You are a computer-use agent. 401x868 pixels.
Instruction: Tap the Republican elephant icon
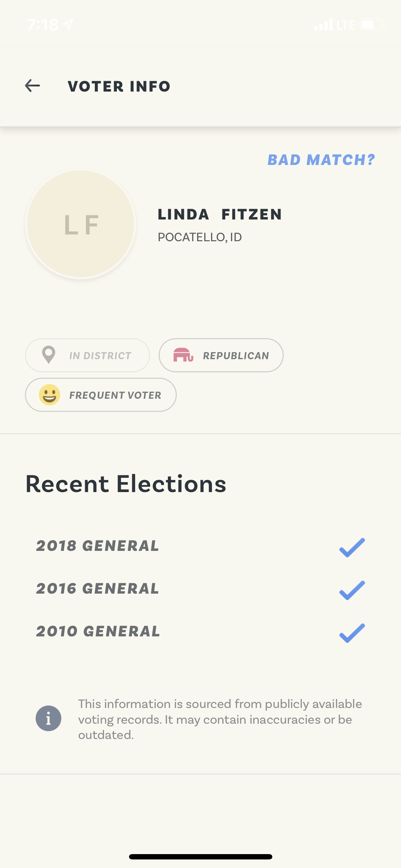click(183, 355)
